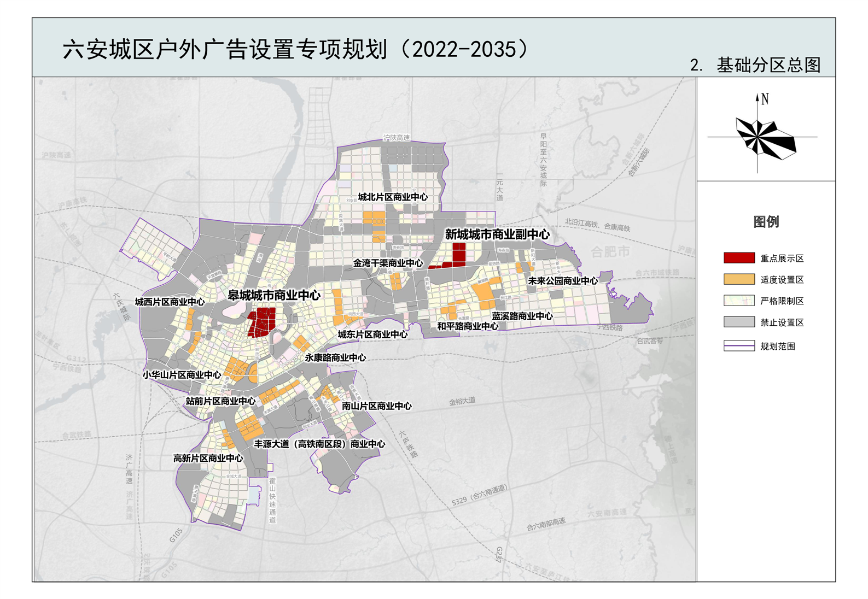This screenshot has width=868, height=599.
Task: Click the 合肥市 city label on map
Action: click(x=610, y=252)
